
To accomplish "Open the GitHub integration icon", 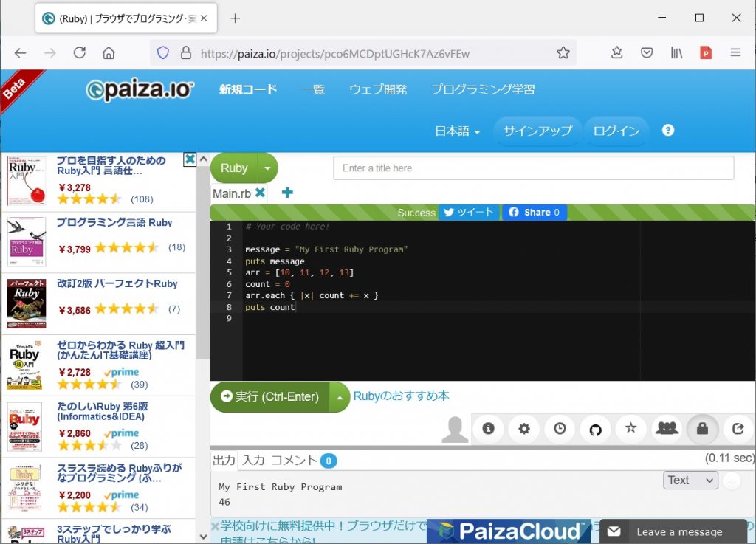I will [595, 429].
